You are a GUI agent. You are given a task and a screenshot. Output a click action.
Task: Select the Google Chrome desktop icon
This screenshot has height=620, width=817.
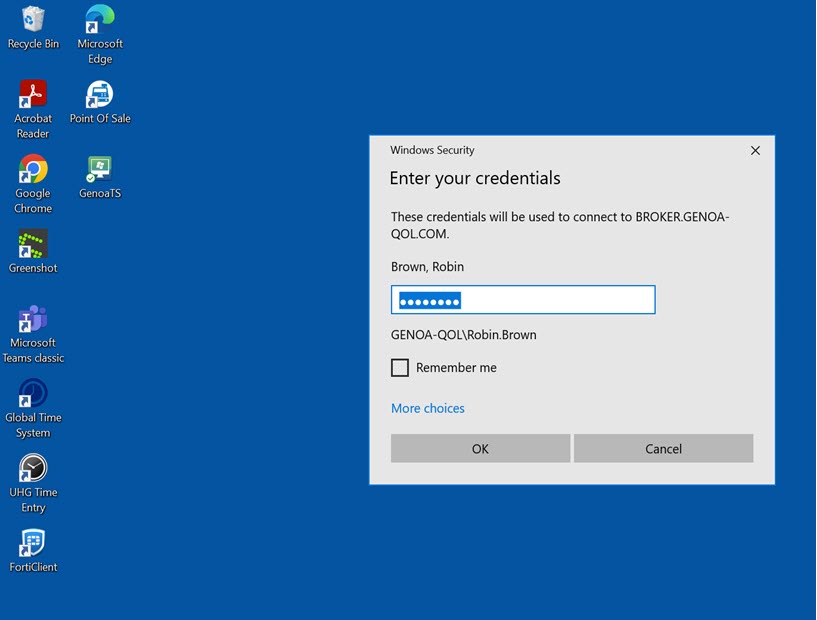[33, 170]
